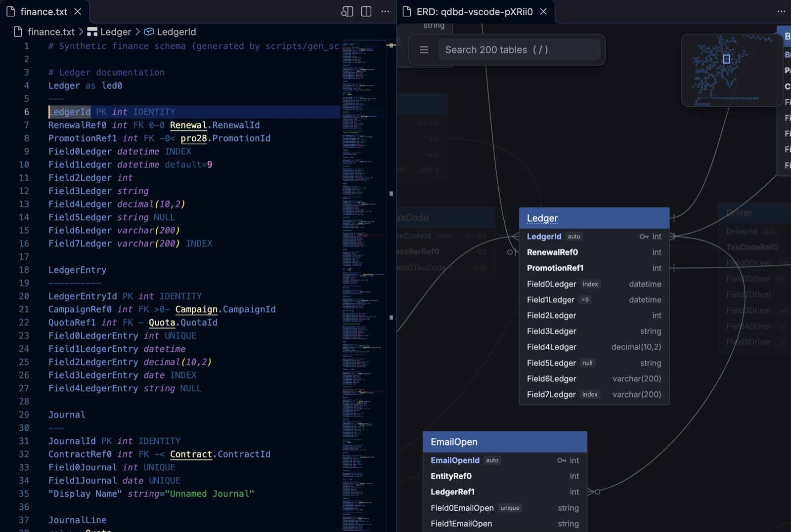
Task: Click the Field7Ledger row in the Ledger table
Action: pyautogui.click(x=594, y=395)
